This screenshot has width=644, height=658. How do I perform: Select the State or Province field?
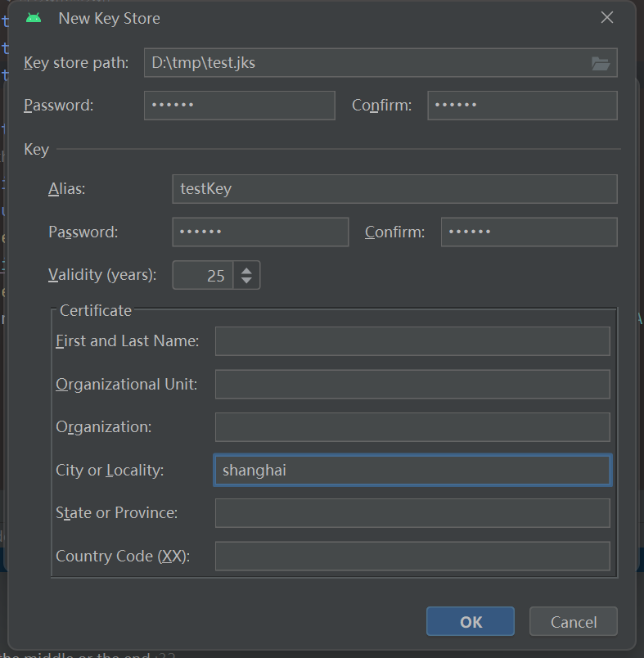click(412, 513)
